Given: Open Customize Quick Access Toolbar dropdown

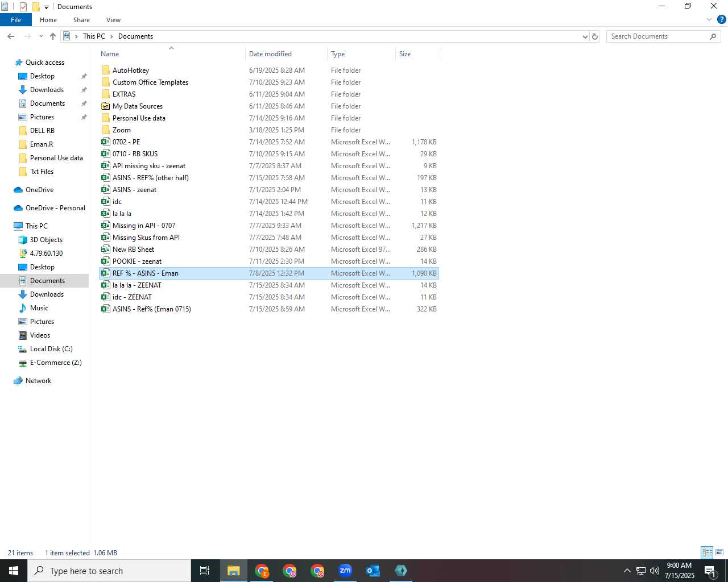Looking at the screenshot, I should click(x=46, y=7).
